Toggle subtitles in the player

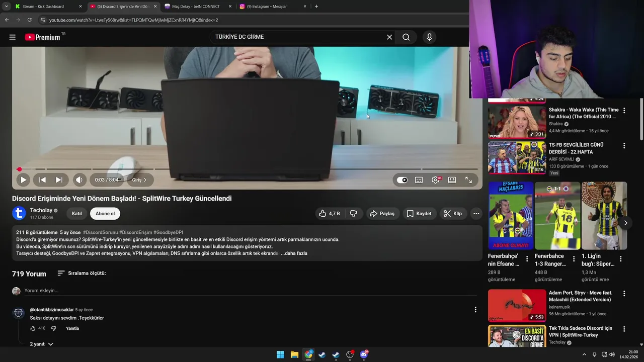(x=419, y=180)
